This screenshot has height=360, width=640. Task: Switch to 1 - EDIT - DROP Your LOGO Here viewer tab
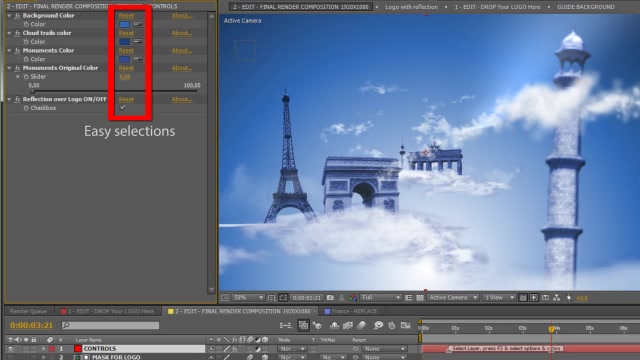(x=497, y=7)
